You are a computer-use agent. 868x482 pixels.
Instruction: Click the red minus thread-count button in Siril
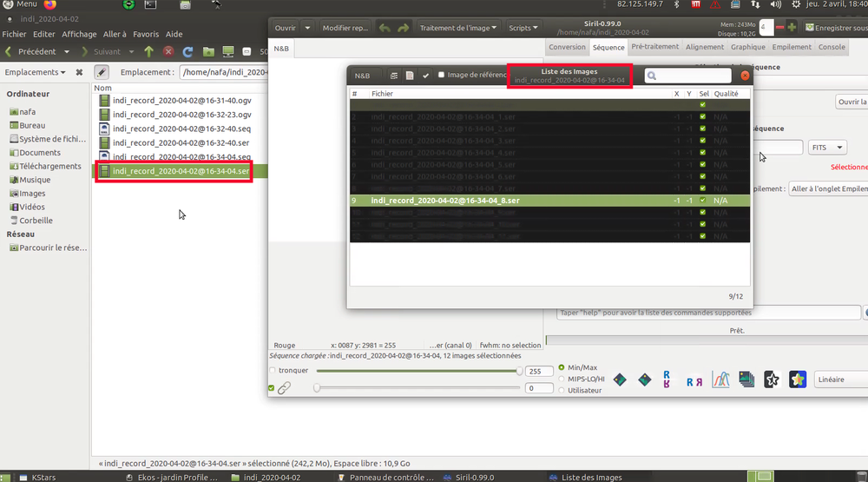779,27
